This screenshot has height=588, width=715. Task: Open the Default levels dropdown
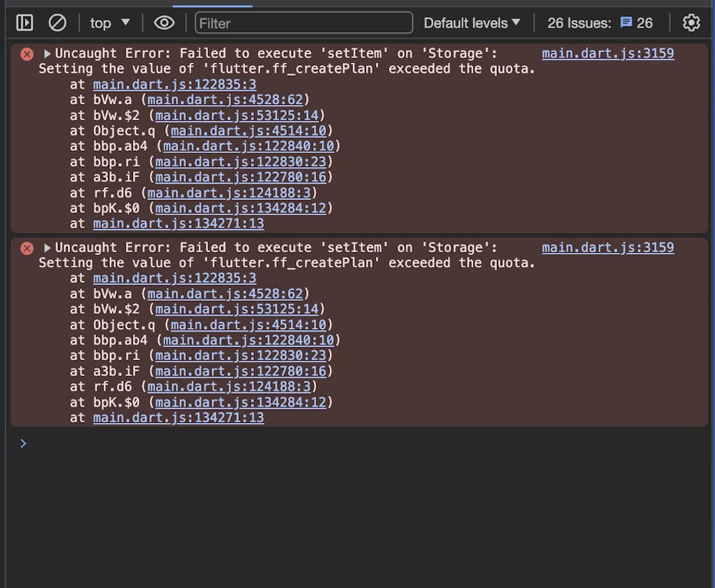471,22
